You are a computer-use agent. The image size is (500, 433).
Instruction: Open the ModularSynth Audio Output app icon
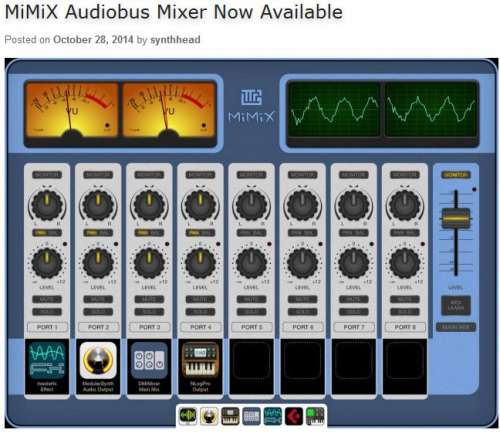click(98, 361)
